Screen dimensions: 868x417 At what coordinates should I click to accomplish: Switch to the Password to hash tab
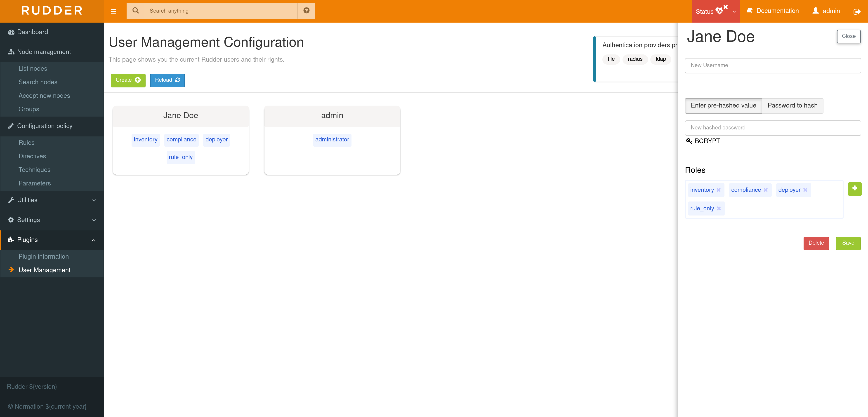click(793, 105)
